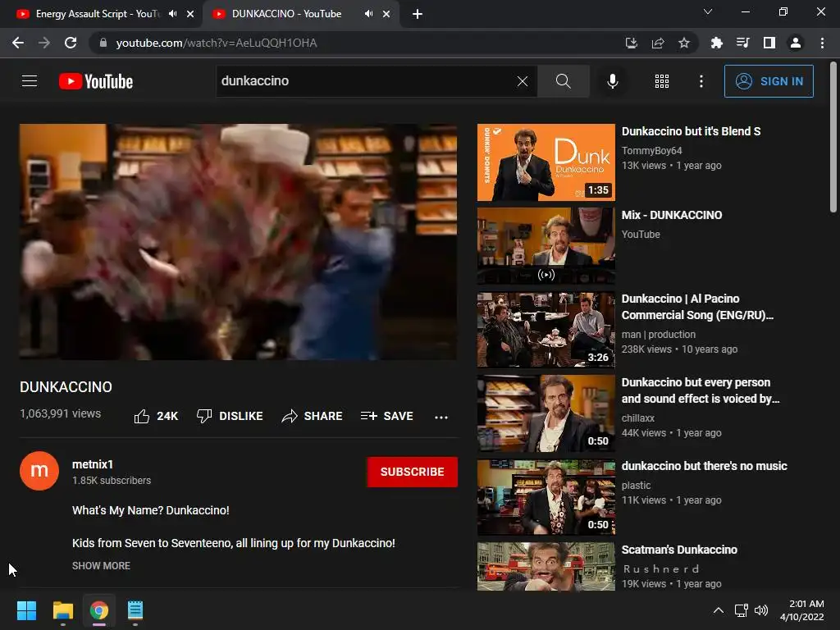
Task: Mute the Energy Assault Script tab audio
Action: (x=172, y=14)
